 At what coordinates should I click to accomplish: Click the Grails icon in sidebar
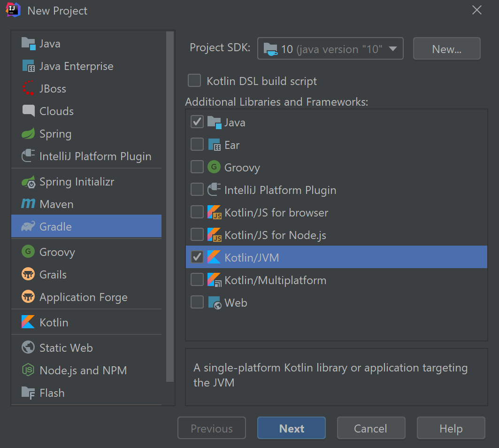pyautogui.click(x=28, y=275)
